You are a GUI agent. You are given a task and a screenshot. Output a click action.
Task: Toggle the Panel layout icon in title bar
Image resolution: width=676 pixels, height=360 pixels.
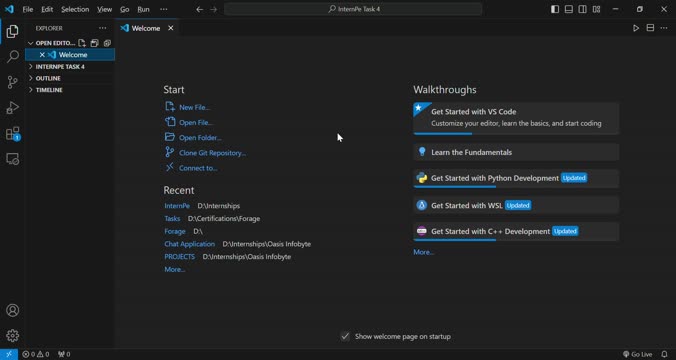click(x=569, y=9)
